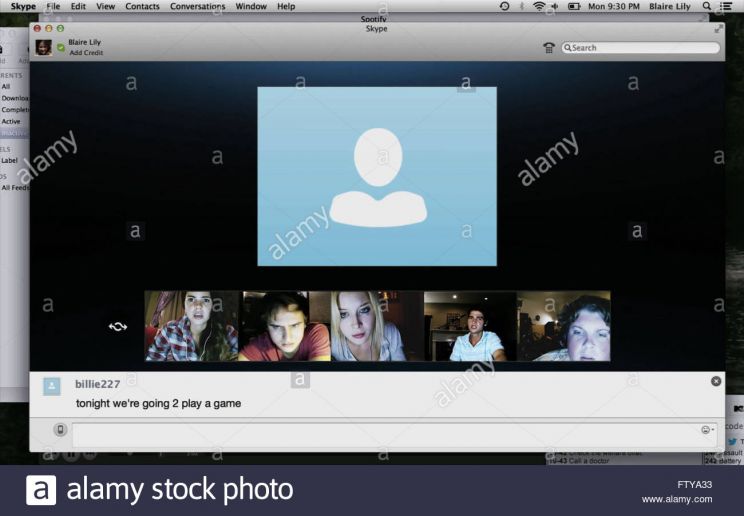744x516 pixels.
Task: Open the green online status indicator
Action: [61, 47]
